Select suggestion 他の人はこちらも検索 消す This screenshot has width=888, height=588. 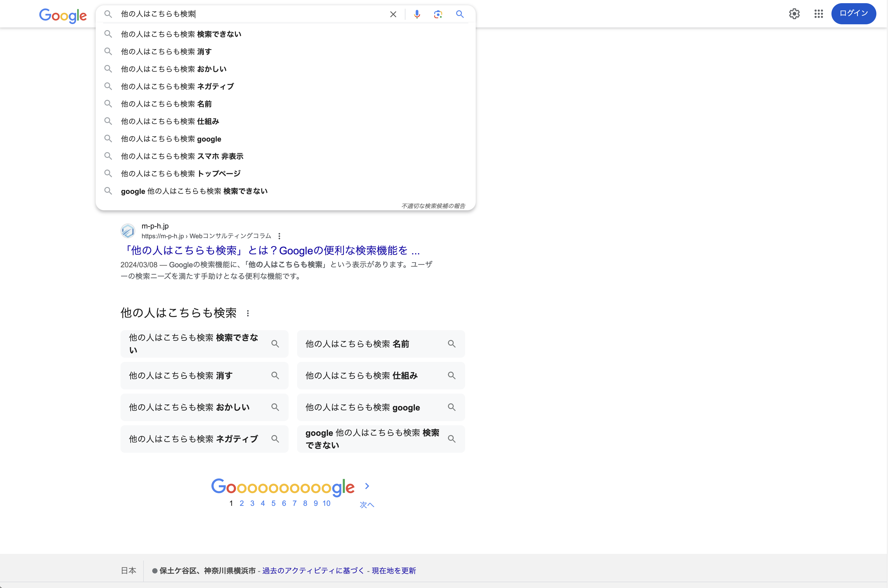click(x=285, y=51)
